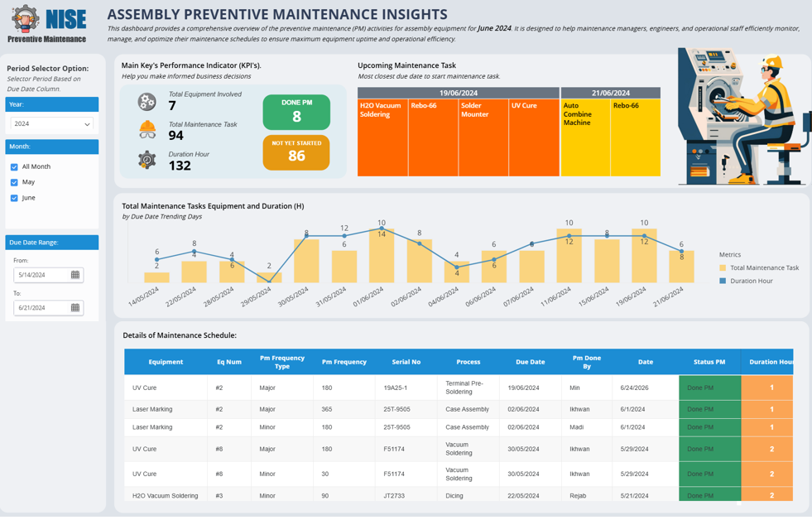
Task: Open the Year dropdown showing 2024
Action: point(51,124)
